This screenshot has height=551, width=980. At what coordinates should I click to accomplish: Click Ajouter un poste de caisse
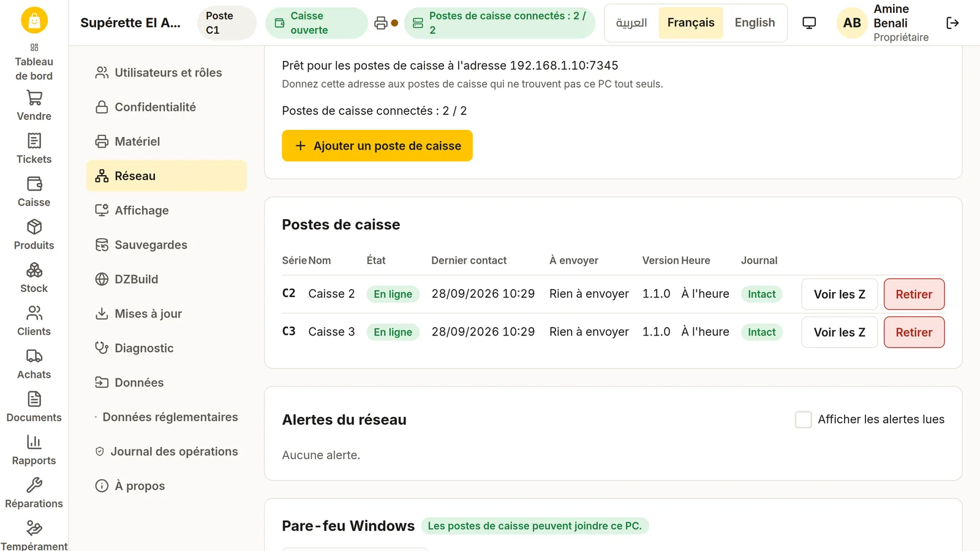click(x=377, y=146)
